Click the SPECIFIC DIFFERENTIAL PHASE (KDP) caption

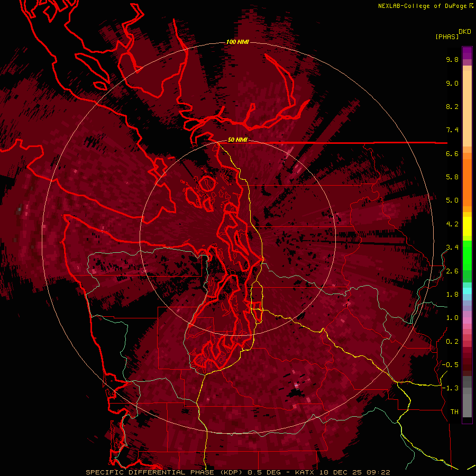tap(165, 472)
